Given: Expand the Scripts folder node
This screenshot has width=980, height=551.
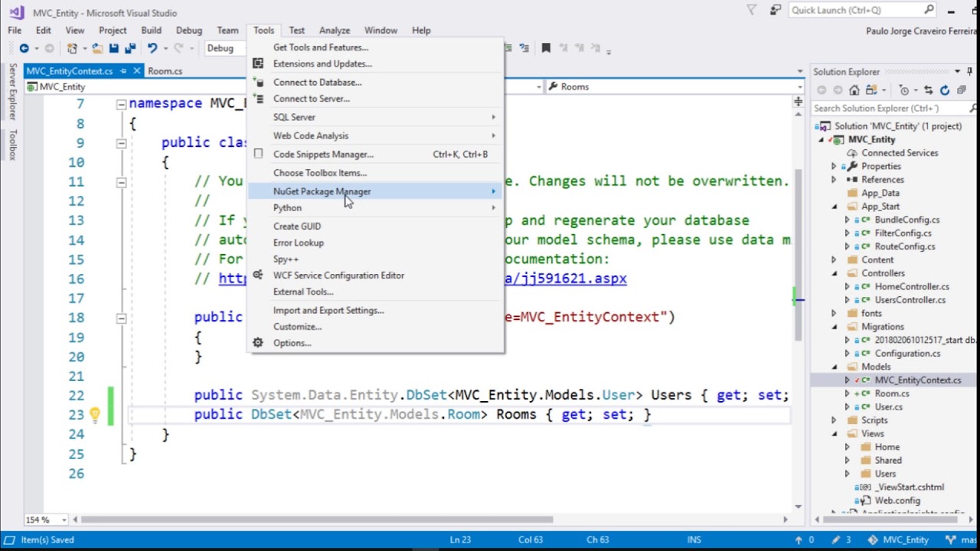Looking at the screenshot, I should click(835, 420).
